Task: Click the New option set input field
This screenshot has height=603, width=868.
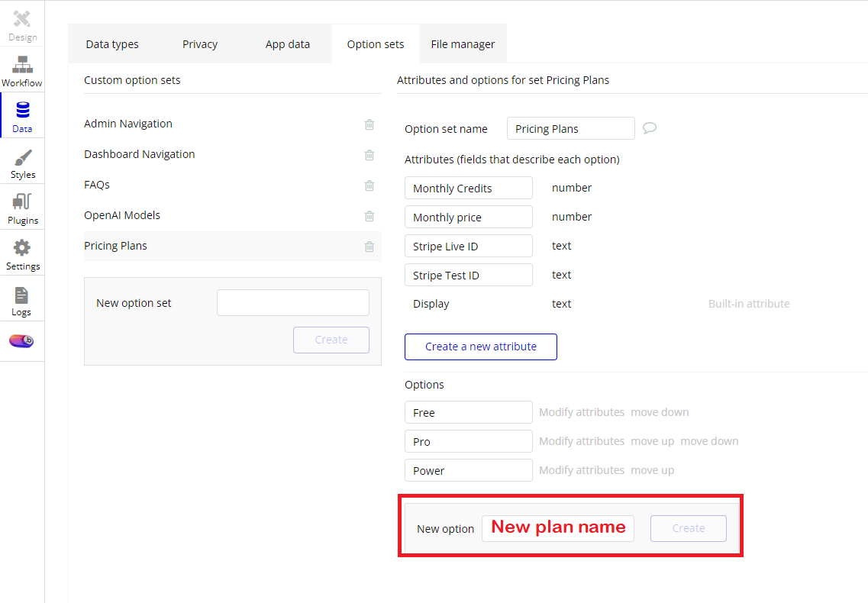Action: (293, 303)
